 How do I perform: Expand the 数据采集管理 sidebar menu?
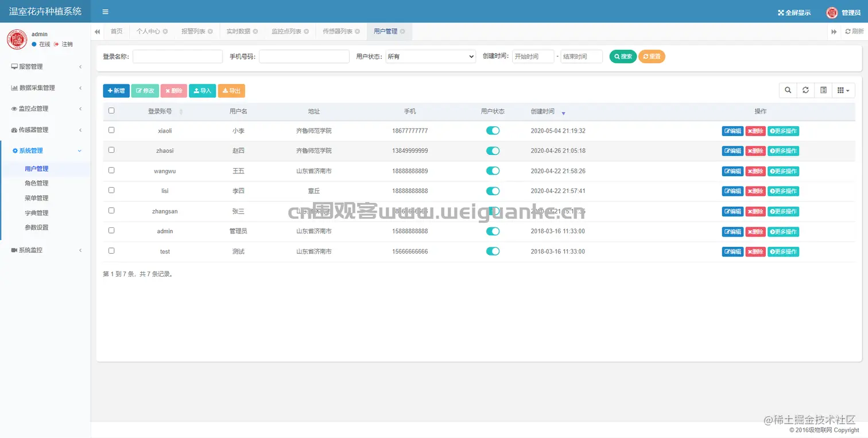pos(45,88)
